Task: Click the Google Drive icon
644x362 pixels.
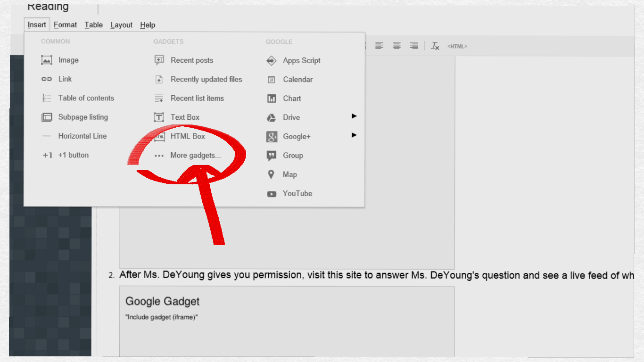Action: pos(272,117)
